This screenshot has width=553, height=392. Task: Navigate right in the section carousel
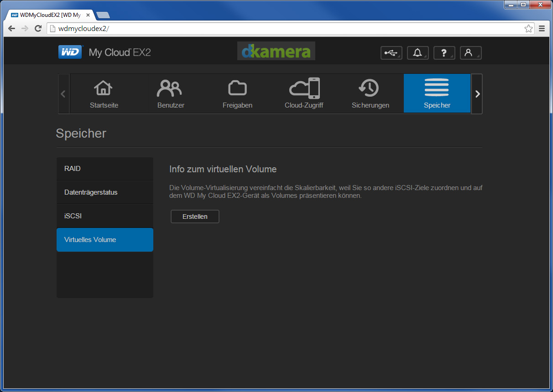[477, 94]
